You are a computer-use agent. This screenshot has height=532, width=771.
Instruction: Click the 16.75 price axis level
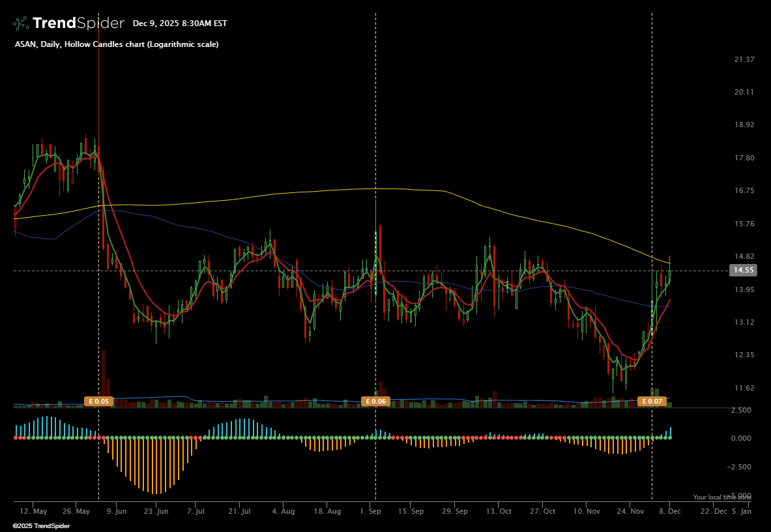(x=744, y=191)
